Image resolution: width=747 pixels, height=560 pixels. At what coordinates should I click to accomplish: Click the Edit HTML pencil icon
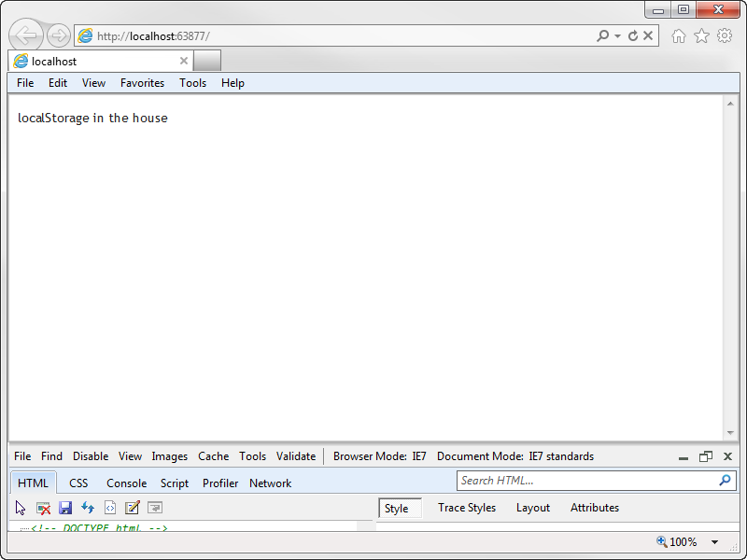(x=132, y=507)
